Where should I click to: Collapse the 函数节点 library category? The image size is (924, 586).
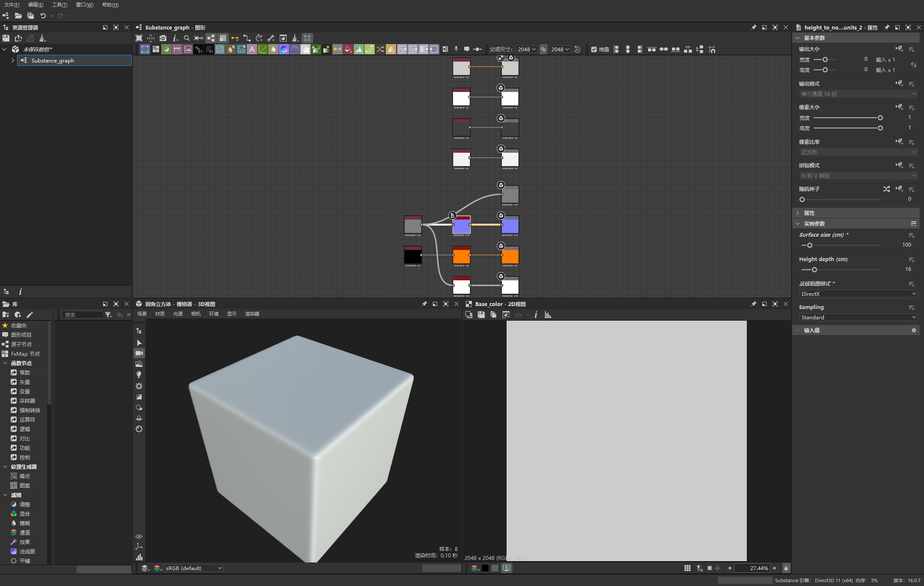(5, 363)
